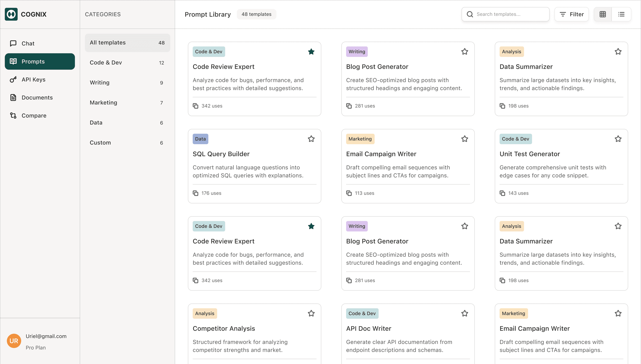Click the Writing tag on Blog Post Generator

coord(357,51)
